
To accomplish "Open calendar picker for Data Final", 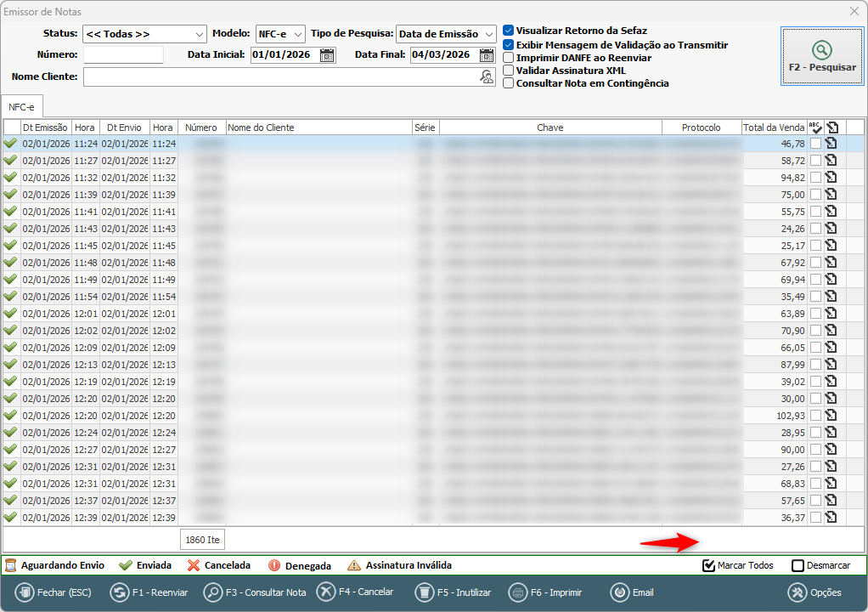I will click(x=487, y=55).
